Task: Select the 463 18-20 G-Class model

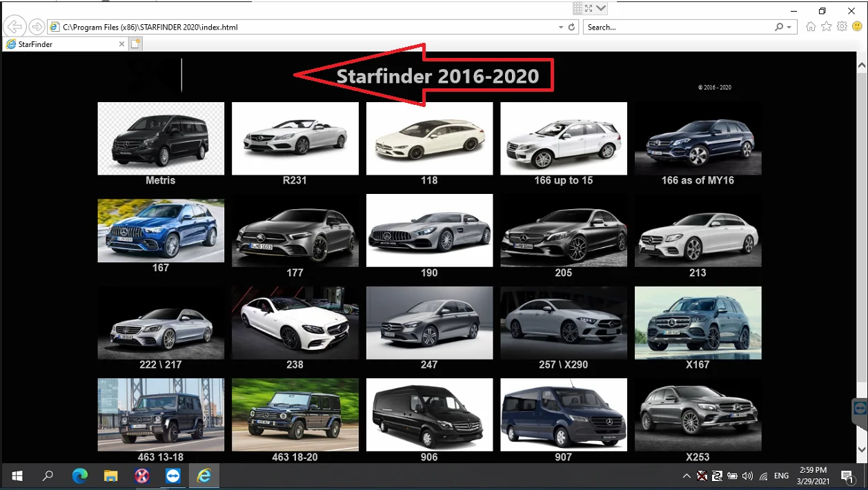Action: click(x=295, y=414)
